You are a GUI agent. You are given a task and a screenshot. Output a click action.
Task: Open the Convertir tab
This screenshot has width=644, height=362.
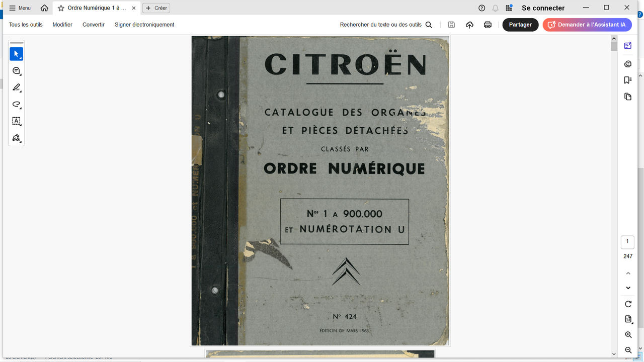click(94, 25)
